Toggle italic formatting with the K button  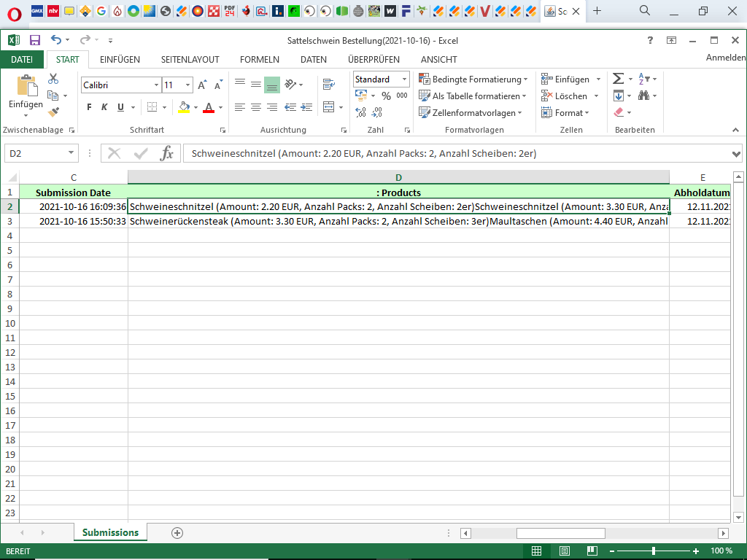(104, 107)
